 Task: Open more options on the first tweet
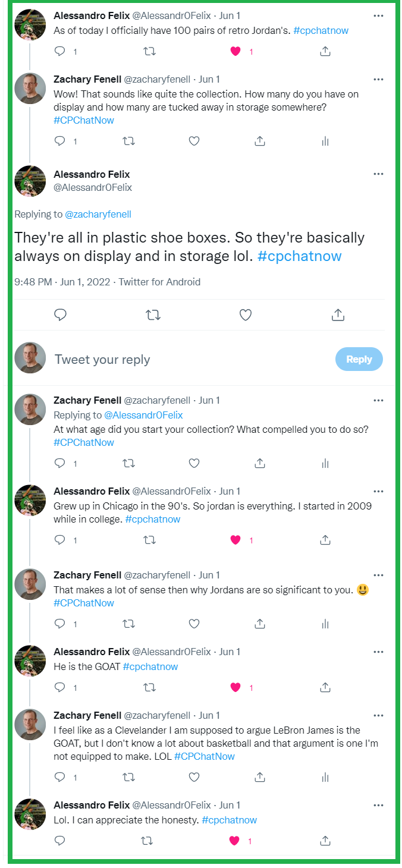[x=378, y=15]
